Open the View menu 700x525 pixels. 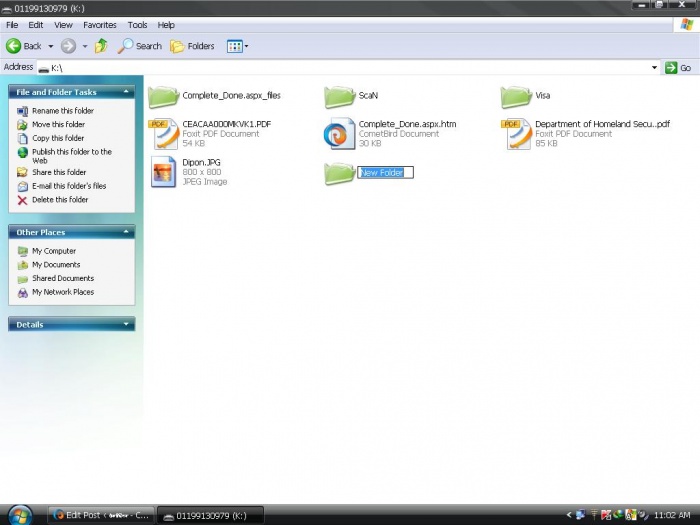coord(63,25)
